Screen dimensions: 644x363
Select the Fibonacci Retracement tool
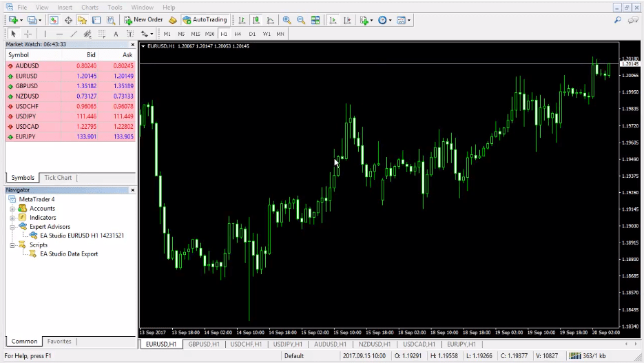point(102,34)
